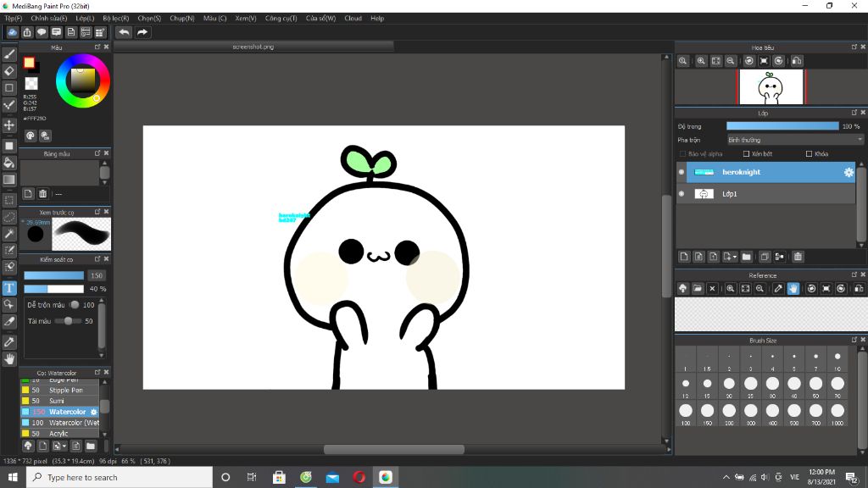Open the Cloud menu

pyautogui.click(x=353, y=19)
